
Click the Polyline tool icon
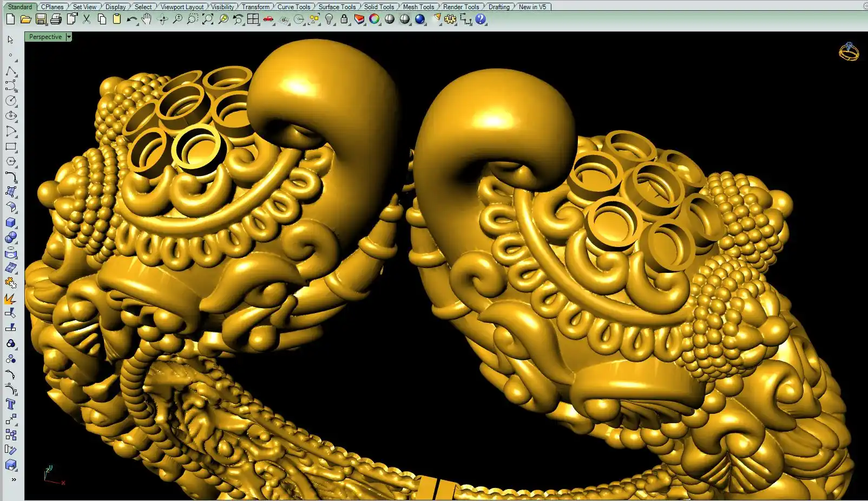coord(11,72)
